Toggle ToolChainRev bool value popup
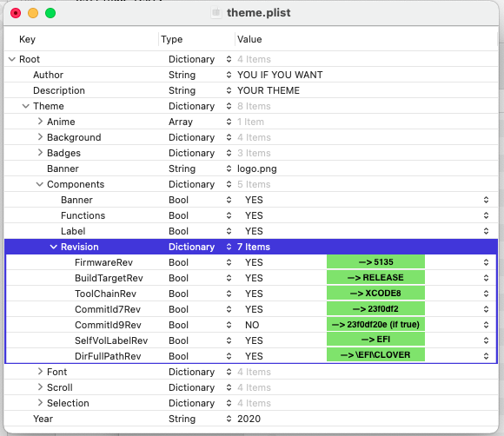Viewport: 504px width, 436px height. click(x=486, y=294)
